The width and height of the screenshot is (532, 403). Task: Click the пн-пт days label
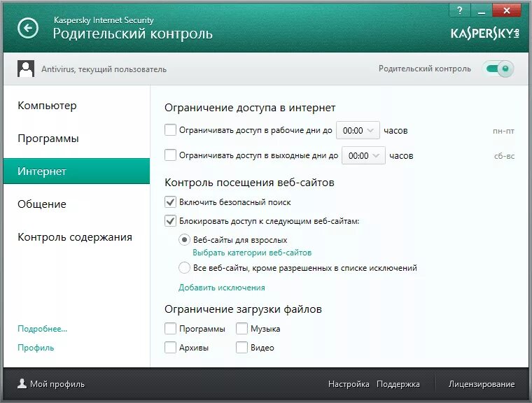[503, 131]
